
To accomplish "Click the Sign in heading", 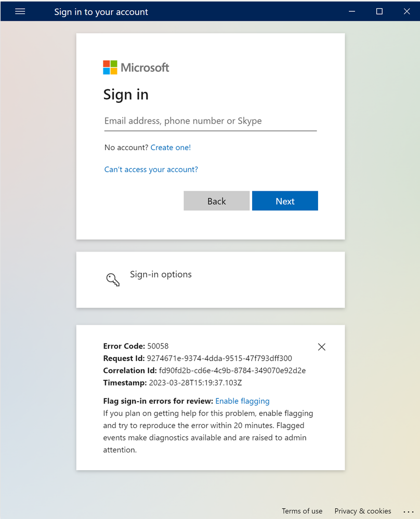I will tap(126, 95).
